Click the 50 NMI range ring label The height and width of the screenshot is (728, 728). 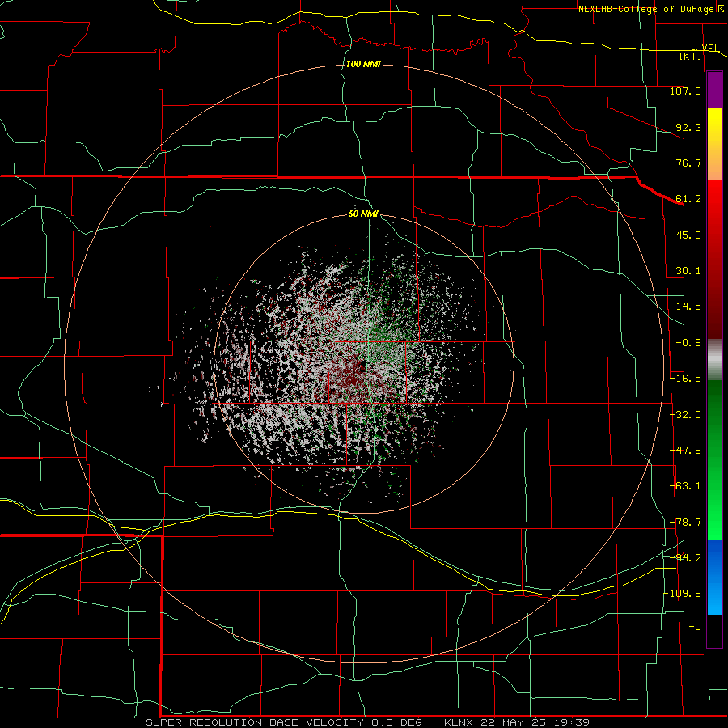click(x=363, y=214)
